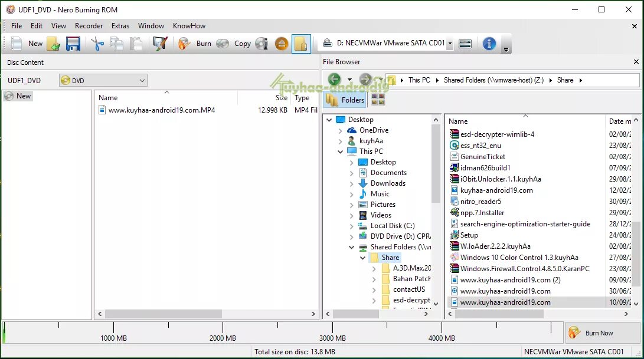Select the Bahan Patch folder
This screenshot has width=644, height=359.
tap(411, 279)
